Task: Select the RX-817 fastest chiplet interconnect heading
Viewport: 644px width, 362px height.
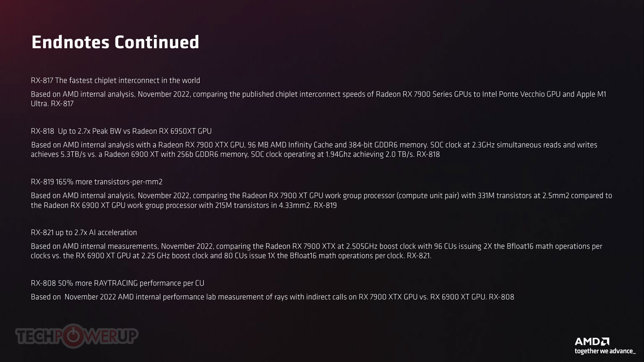Action: (115, 80)
